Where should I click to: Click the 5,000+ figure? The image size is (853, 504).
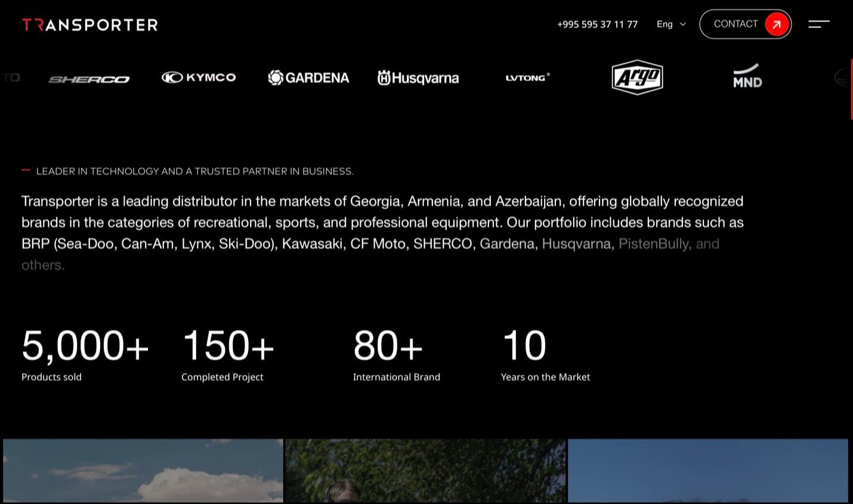[x=85, y=345]
